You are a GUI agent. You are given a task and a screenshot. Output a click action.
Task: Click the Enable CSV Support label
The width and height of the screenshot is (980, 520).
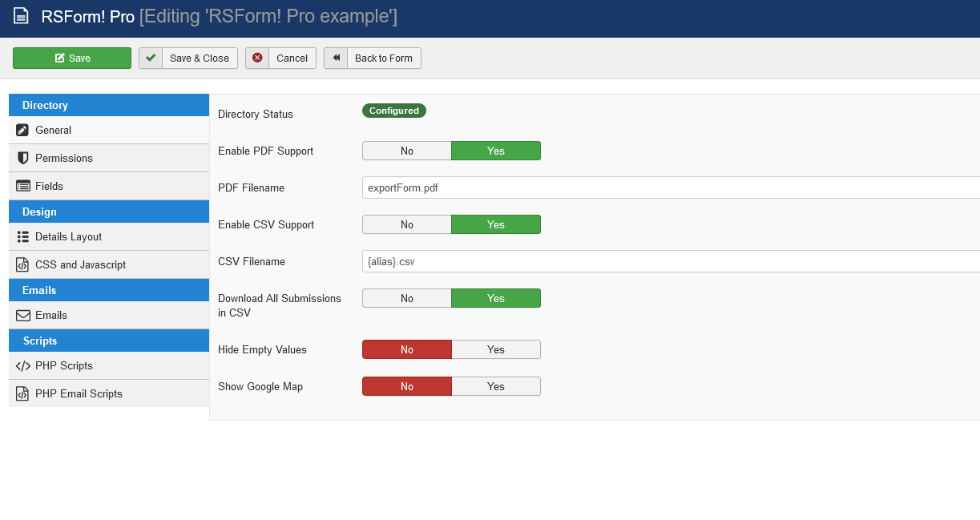tap(266, 224)
